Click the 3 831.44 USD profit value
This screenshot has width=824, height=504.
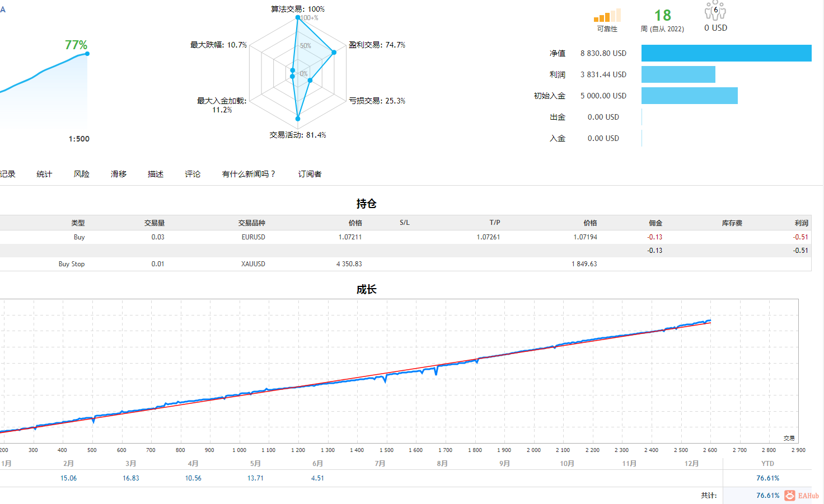tap(603, 74)
